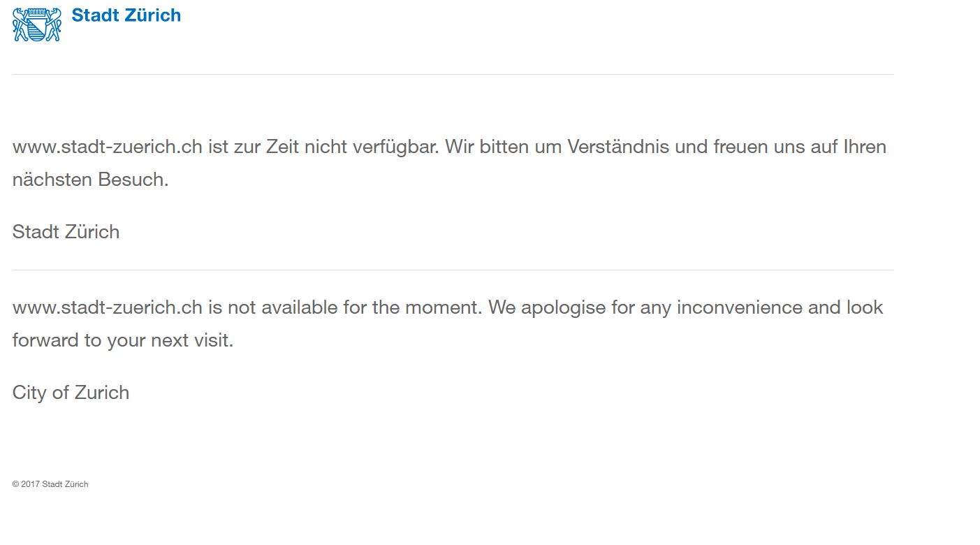980x545 pixels.
Task: Open the blue Stadt Zürich header wordmark
Action: 126,15
